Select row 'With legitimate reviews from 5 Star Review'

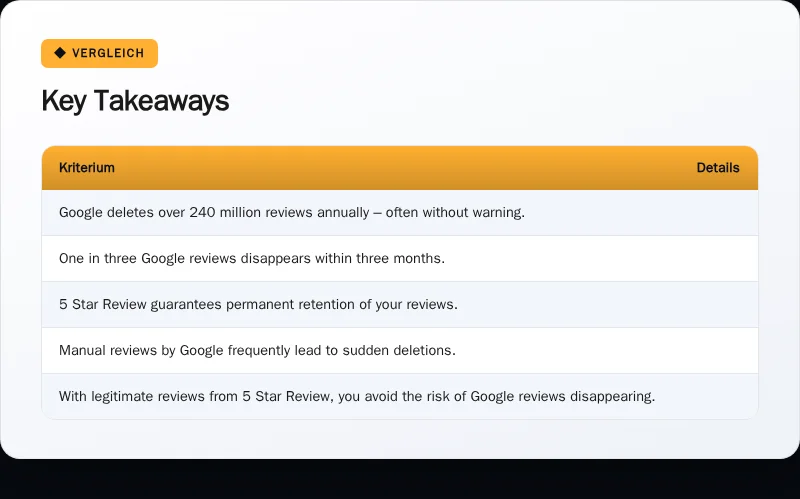pos(400,396)
